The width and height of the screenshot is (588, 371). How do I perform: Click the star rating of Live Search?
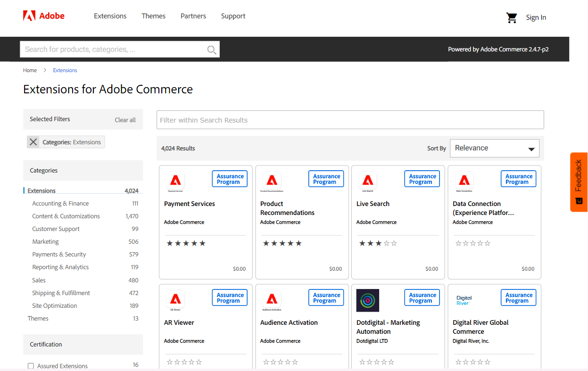click(x=378, y=243)
